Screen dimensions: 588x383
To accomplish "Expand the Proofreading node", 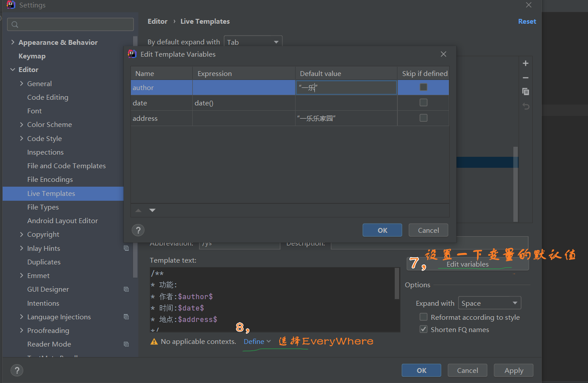I will (x=22, y=330).
